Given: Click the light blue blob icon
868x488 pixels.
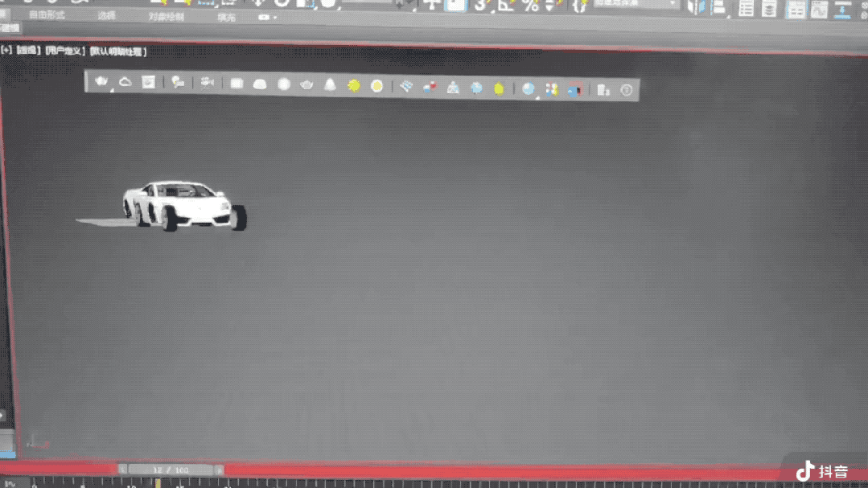Looking at the screenshot, I should coord(476,88).
